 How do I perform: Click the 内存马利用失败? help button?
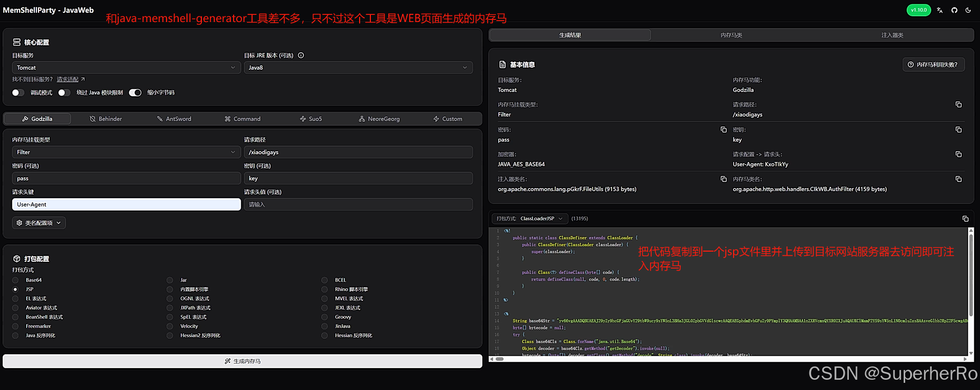tap(933, 65)
